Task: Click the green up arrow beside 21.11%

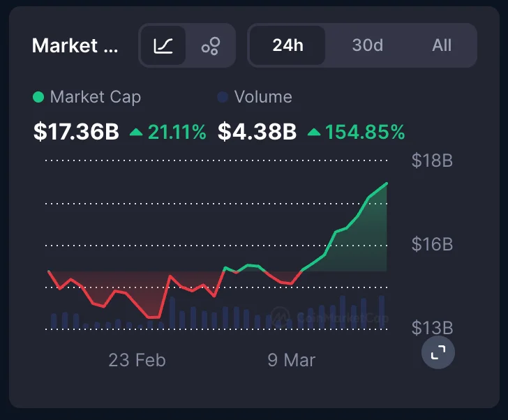Action: pos(136,132)
